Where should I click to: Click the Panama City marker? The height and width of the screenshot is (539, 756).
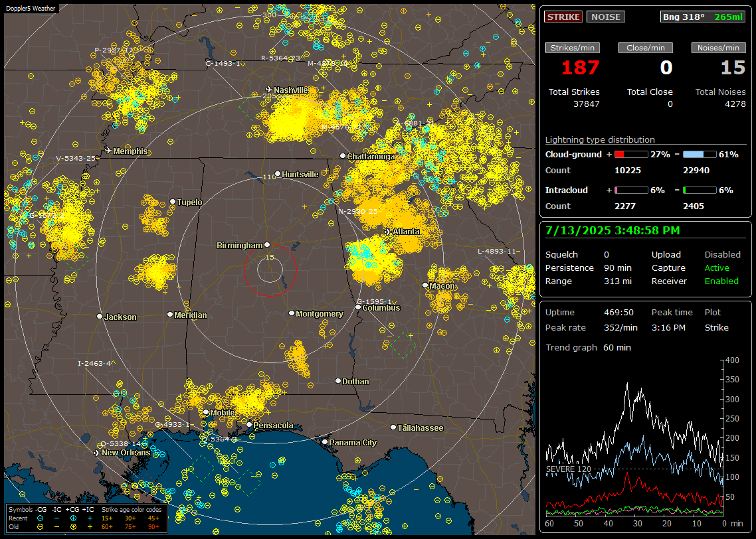click(x=325, y=441)
